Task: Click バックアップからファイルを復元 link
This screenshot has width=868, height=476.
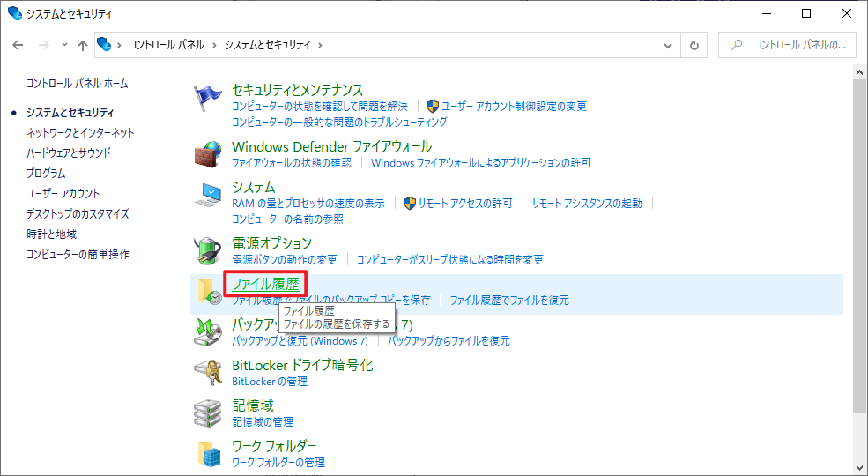Action: coord(449,341)
